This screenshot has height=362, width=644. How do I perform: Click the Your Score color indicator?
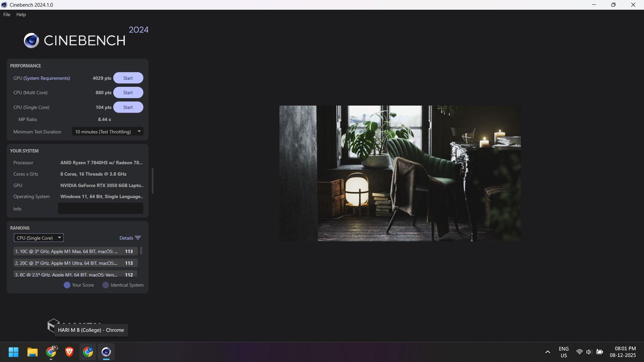click(x=67, y=285)
